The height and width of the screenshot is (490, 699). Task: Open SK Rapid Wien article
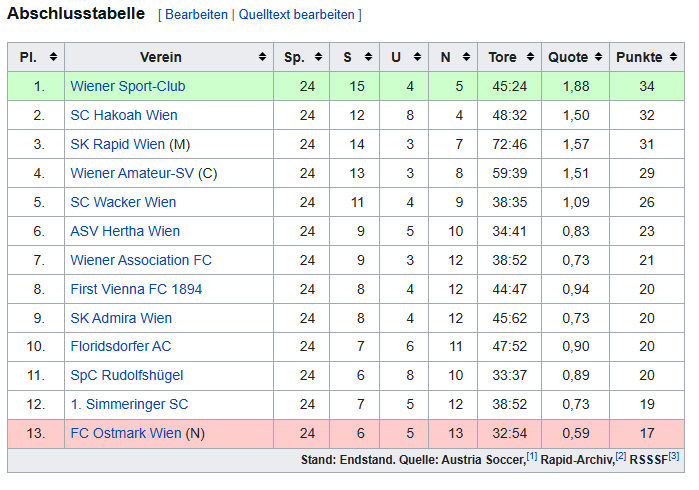click(x=118, y=144)
